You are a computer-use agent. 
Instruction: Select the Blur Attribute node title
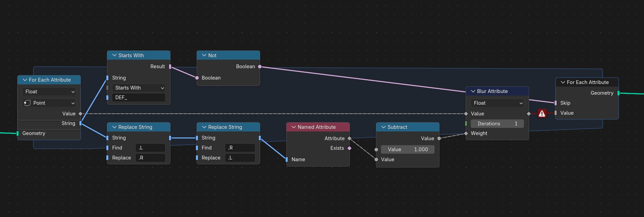493,91
